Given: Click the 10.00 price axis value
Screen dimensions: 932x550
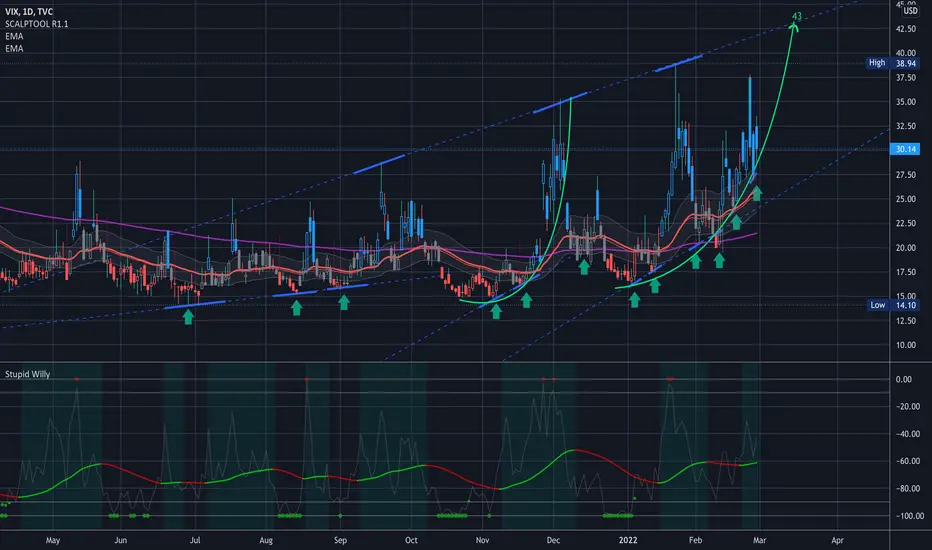Looking at the screenshot, I should [905, 345].
